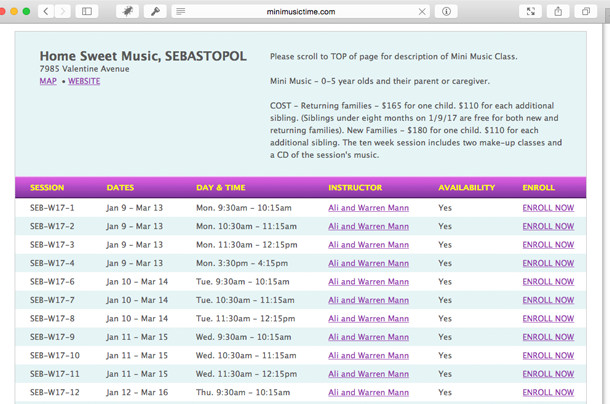Click the full-screen toolbar icon left of Share
This screenshot has height=404, width=610.
528,11
